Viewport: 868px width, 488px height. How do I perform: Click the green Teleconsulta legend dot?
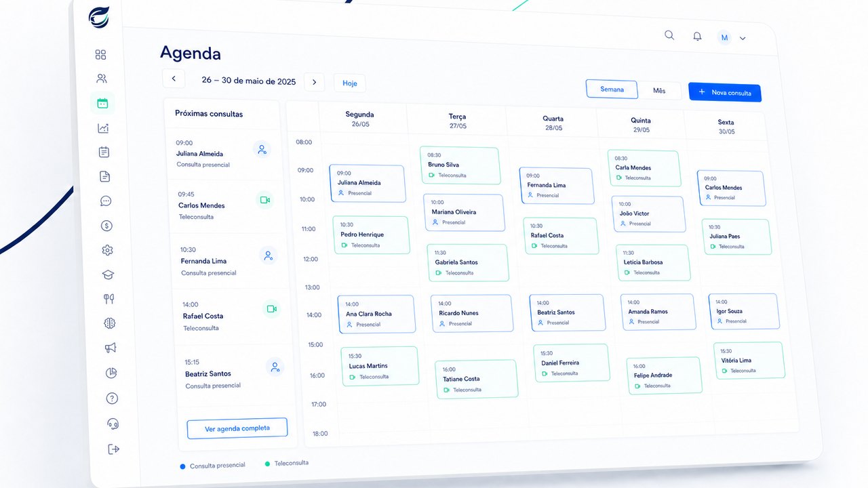[x=267, y=464]
